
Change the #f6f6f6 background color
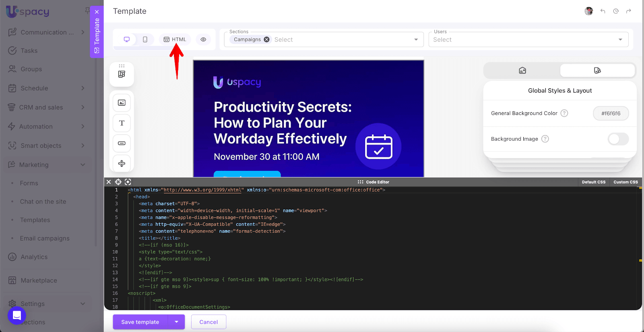coord(611,113)
